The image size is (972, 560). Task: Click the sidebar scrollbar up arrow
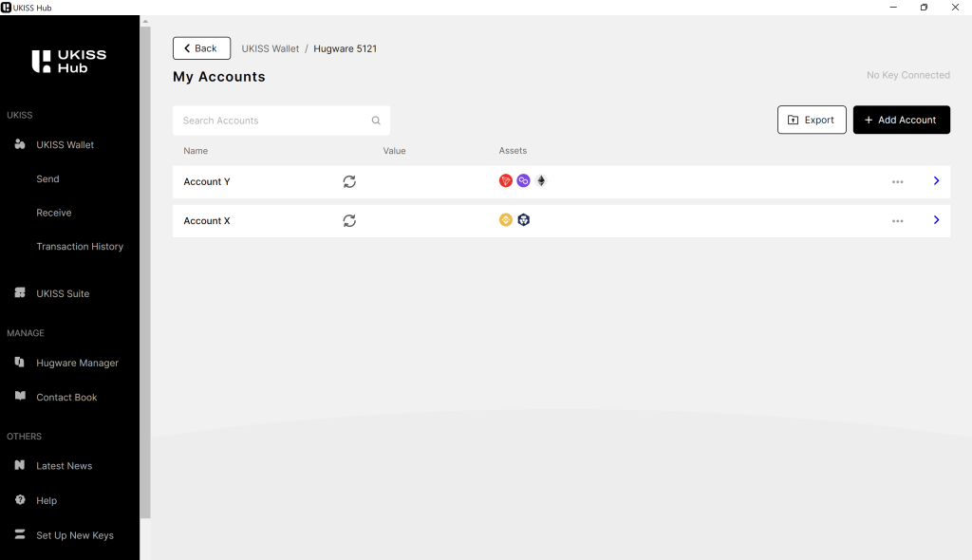pyautogui.click(x=145, y=21)
